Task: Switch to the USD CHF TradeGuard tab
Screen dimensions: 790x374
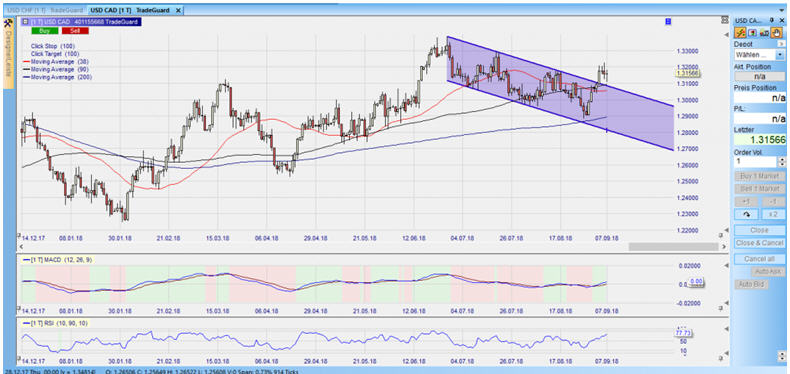Action: point(44,10)
